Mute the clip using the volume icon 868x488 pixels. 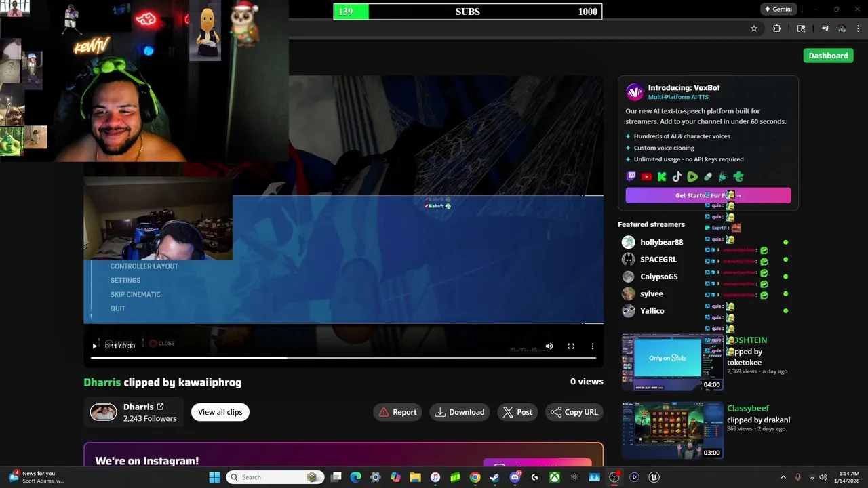coord(549,346)
